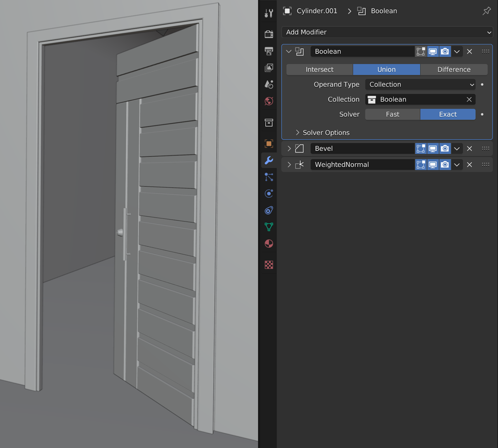Viewport: 498px width, 448px height.
Task: Open the Particle Properties tab
Action: point(268,177)
